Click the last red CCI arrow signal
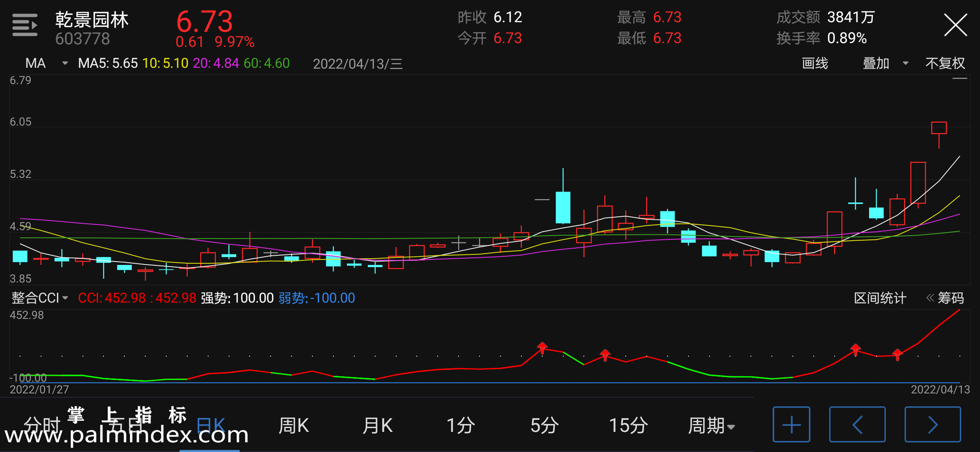 (x=897, y=354)
